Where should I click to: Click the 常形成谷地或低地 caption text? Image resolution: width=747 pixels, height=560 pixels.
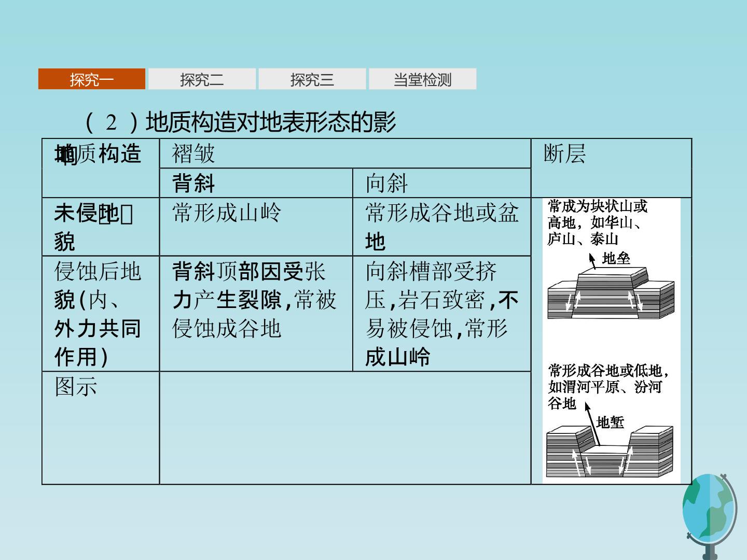608,387
